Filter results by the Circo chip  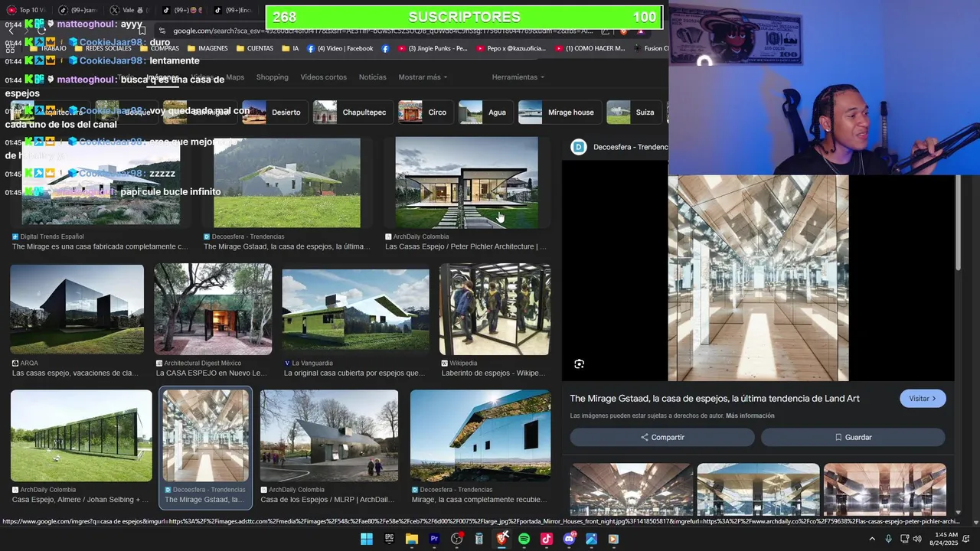[x=424, y=112]
